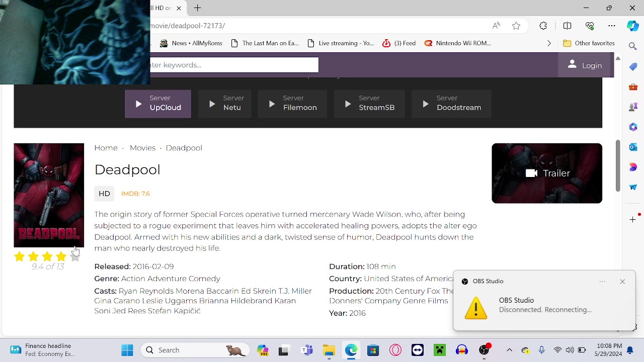Open the Deadpool Trailer thumbnail
This screenshot has width=644, height=362.
pos(547,173)
